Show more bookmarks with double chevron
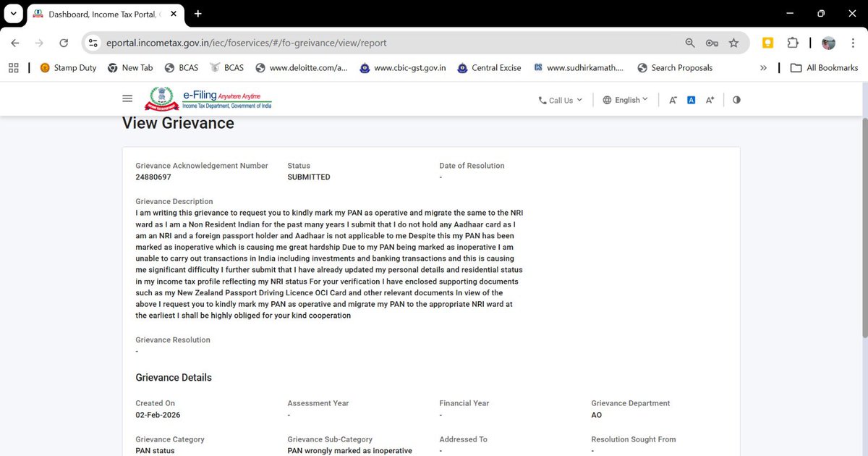This screenshot has height=456, width=868. (763, 67)
